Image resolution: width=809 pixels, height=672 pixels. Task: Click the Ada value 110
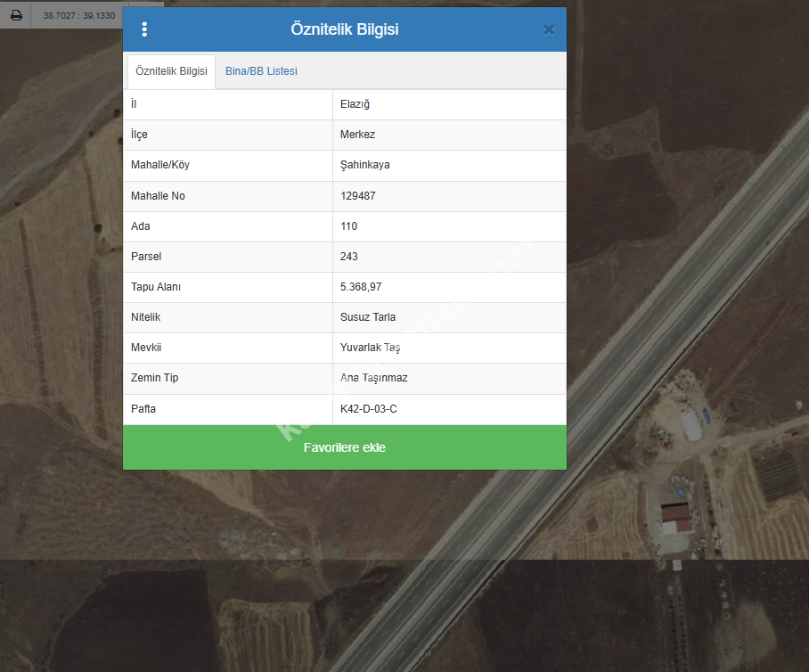[x=348, y=226]
